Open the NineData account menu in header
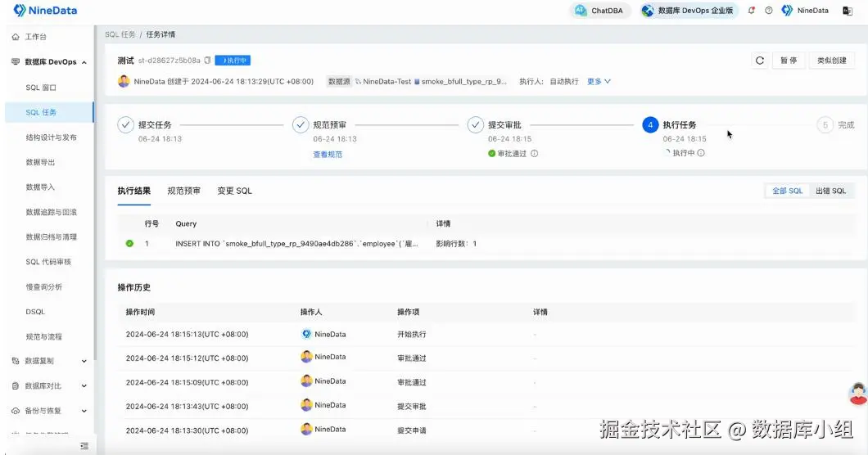868x455 pixels. [x=805, y=11]
